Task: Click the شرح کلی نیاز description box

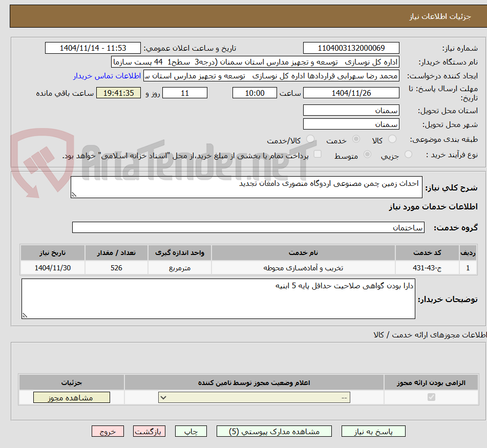Action: click(246, 187)
